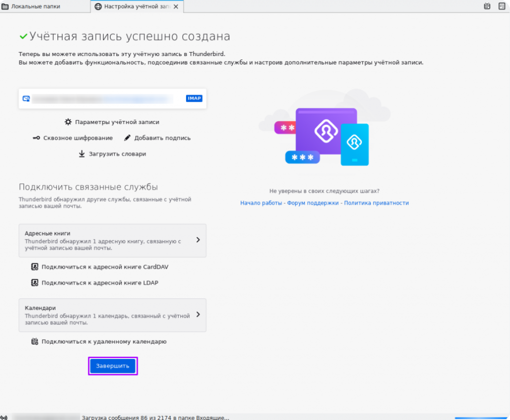Open the Tasks tab icon
Viewport: 510px width, 420px height.
click(x=502, y=6)
